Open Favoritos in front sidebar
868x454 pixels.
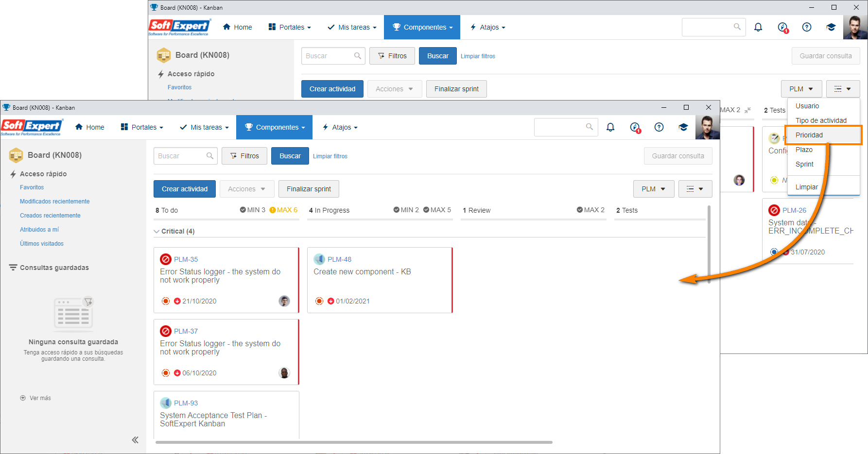[x=32, y=187]
